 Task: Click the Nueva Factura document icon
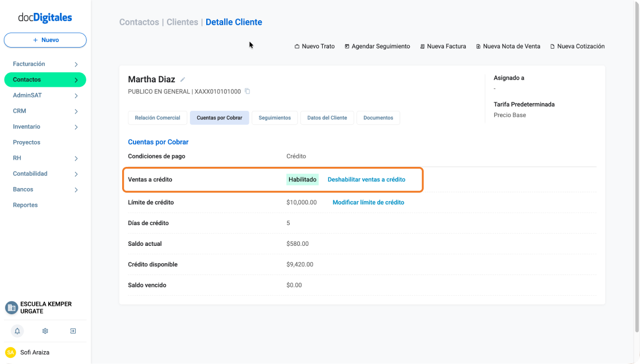pos(422,46)
